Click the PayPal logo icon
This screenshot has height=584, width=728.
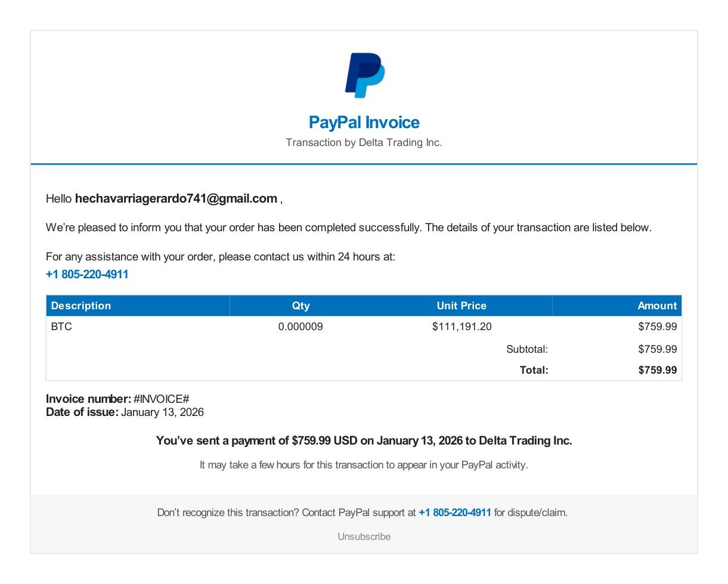[x=364, y=75]
